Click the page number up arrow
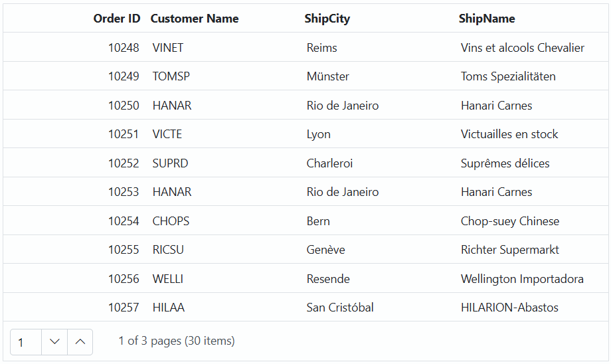The height and width of the screenshot is (364, 611). point(80,342)
